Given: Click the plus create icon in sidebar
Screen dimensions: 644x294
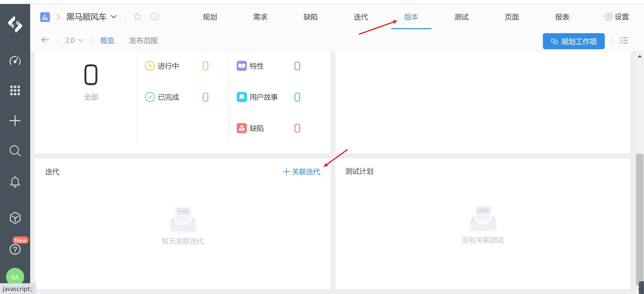Looking at the screenshot, I should [x=15, y=121].
